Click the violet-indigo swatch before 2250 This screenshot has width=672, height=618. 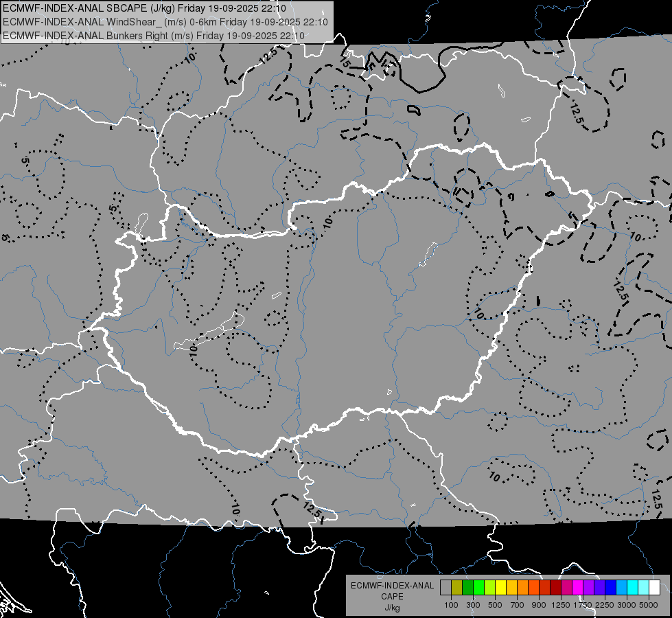tap(599, 588)
